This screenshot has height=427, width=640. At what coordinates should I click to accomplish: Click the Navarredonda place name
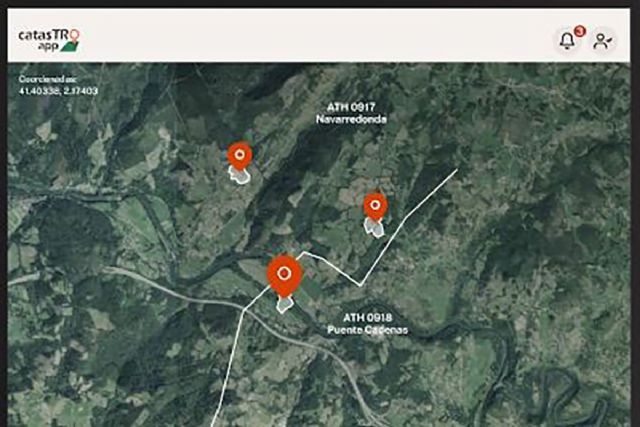pos(351,119)
